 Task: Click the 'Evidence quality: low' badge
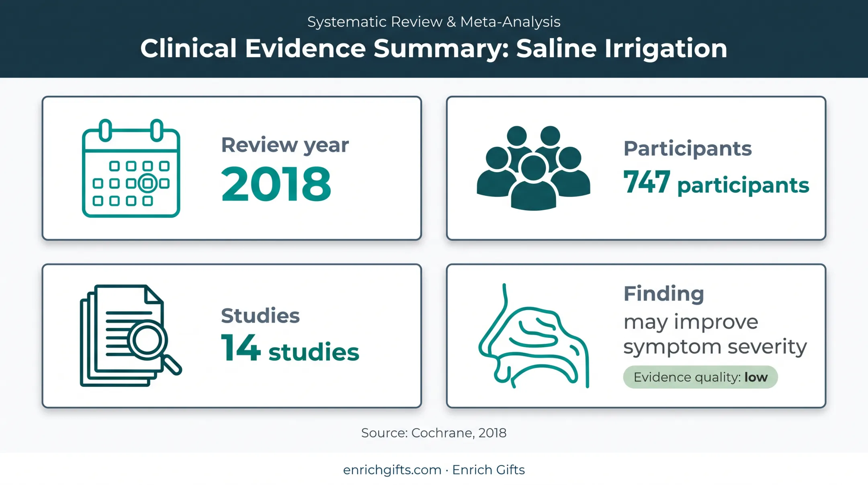point(700,377)
